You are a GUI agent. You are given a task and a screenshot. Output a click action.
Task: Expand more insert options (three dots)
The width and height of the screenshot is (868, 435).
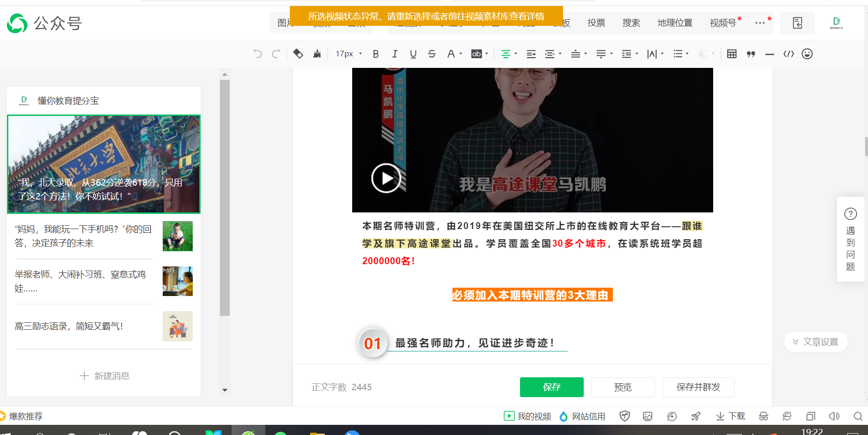point(760,23)
